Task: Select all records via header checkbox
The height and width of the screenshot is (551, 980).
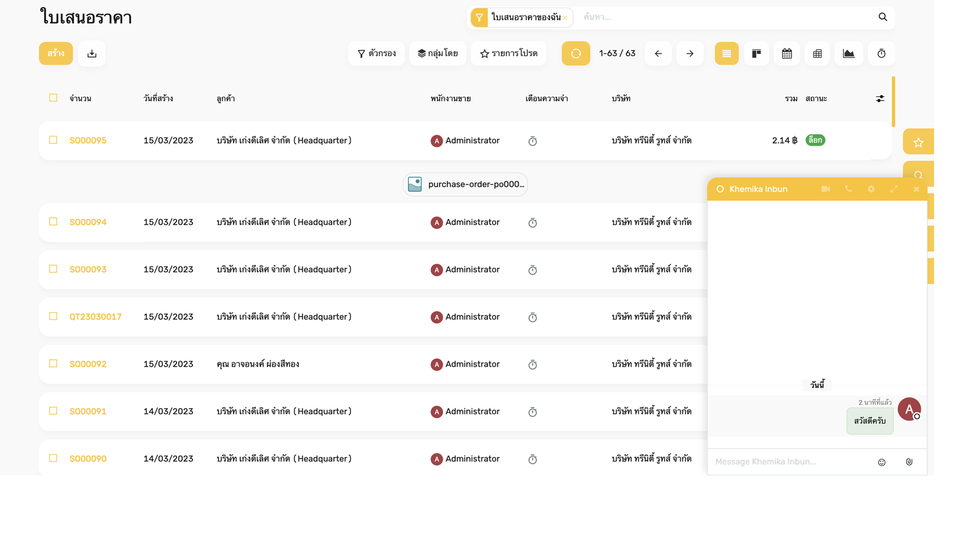Action: (53, 97)
